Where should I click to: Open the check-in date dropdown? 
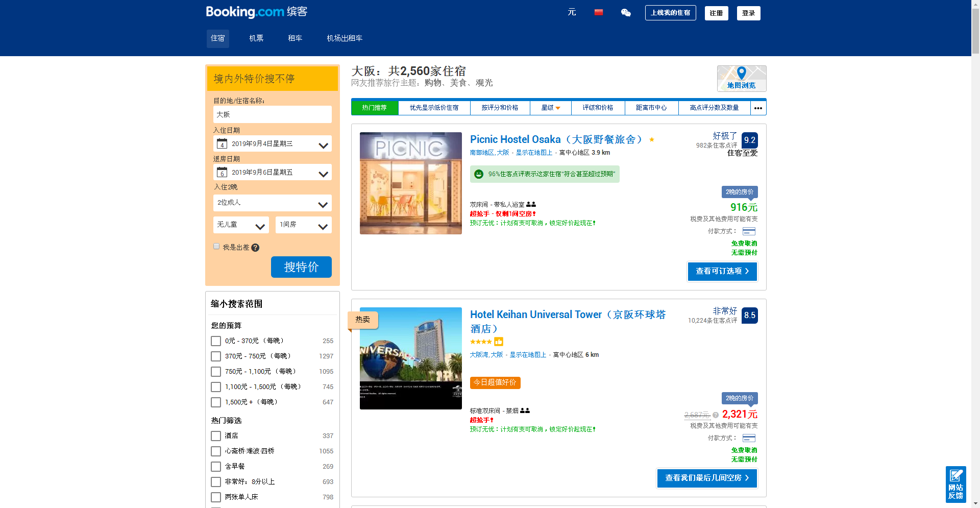pyautogui.click(x=273, y=143)
